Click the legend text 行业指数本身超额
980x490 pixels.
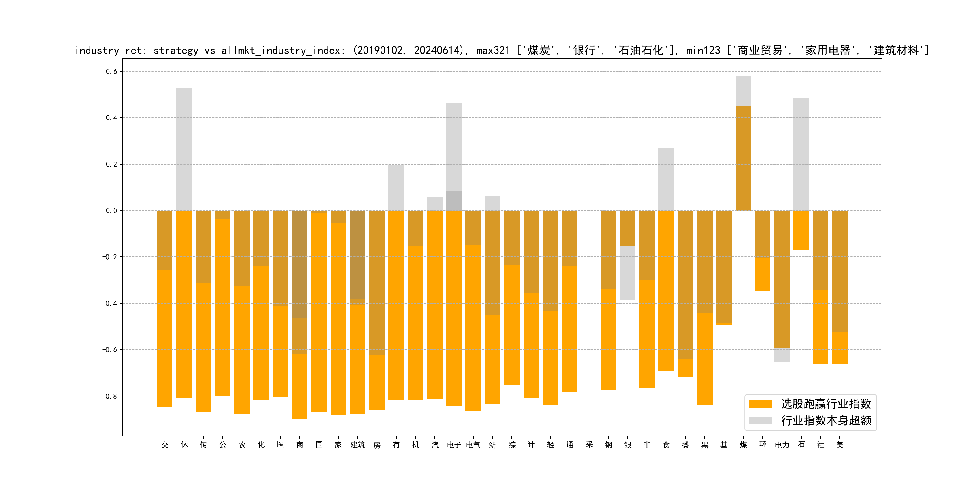coord(826,420)
